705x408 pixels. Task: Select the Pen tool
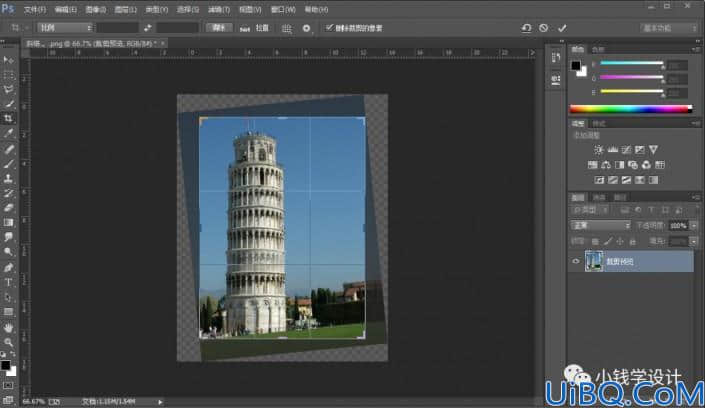[x=8, y=268]
